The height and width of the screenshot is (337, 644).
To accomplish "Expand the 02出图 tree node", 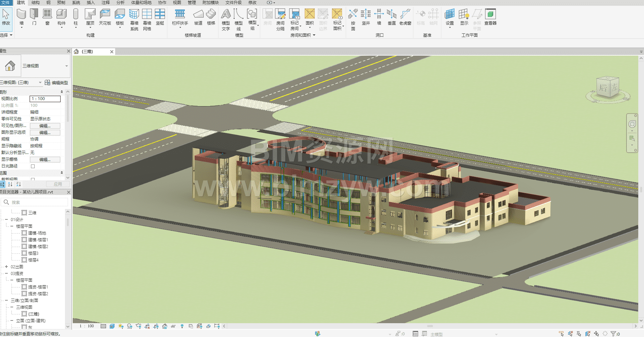I will coord(6,267).
